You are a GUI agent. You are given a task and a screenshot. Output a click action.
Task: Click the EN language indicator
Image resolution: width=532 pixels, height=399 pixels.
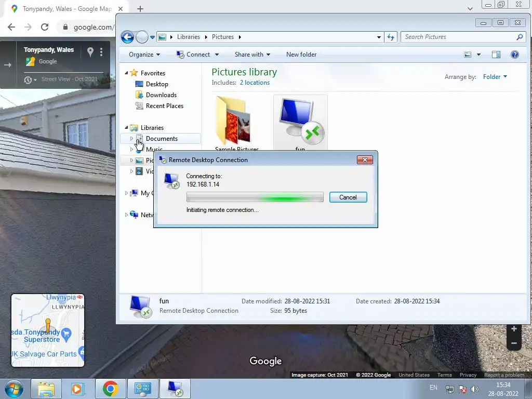tap(433, 388)
